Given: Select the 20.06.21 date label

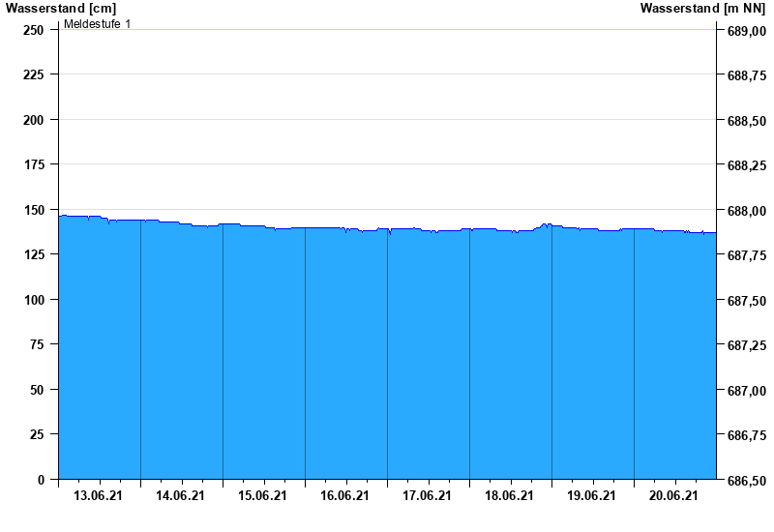Looking at the screenshot, I should (674, 496).
